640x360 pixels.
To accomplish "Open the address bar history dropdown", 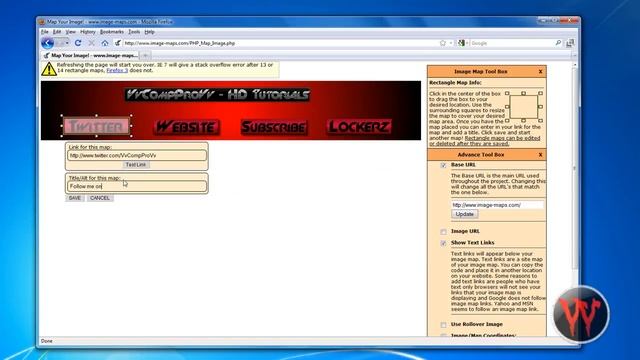I will 451,43.
